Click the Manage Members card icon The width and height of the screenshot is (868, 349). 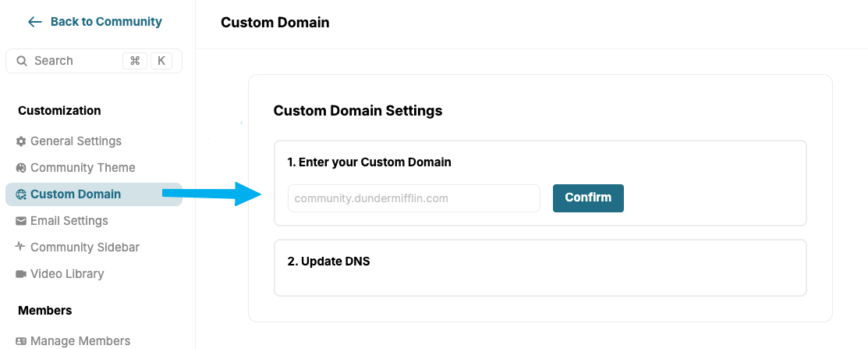(x=21, y=341)
